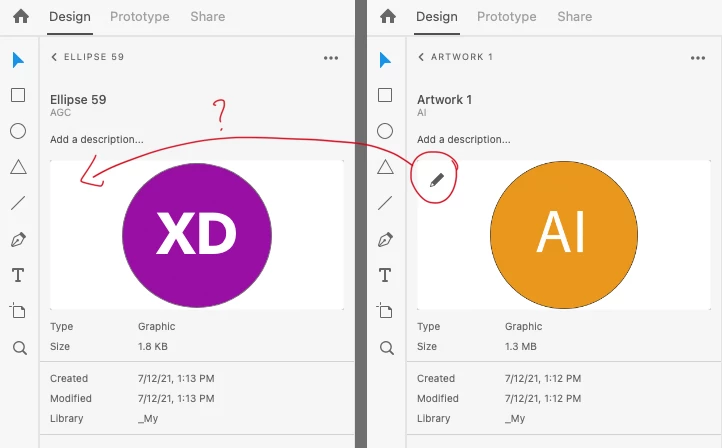Select the Zoom tool in left window
The height and width of the screenshot is (448, 722).
click(19, 348)
